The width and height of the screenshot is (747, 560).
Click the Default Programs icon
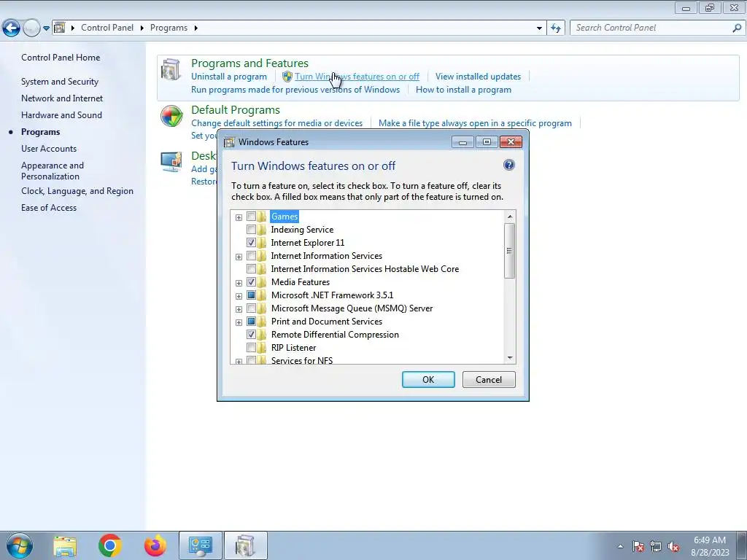pyautogui.click(x=171, y=116)
